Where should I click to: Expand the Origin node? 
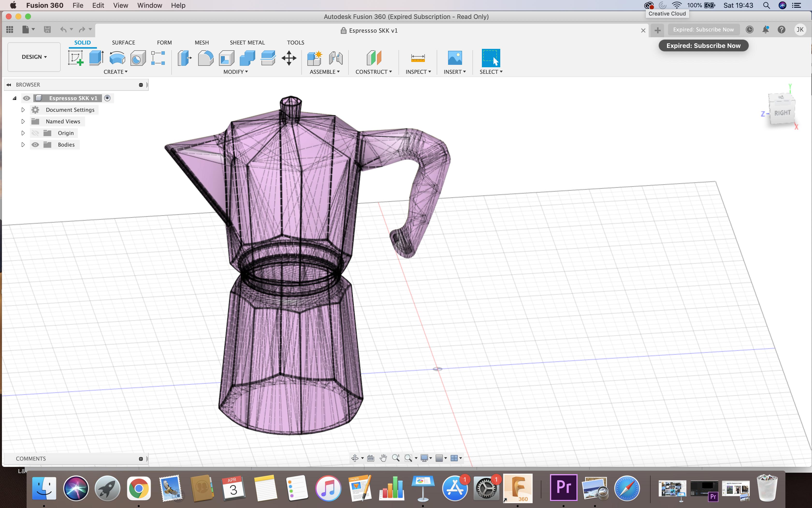click(x=23, y=133)
